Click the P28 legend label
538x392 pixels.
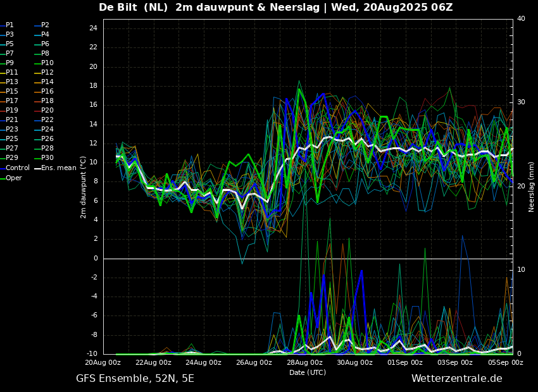[x=47, y=149]
